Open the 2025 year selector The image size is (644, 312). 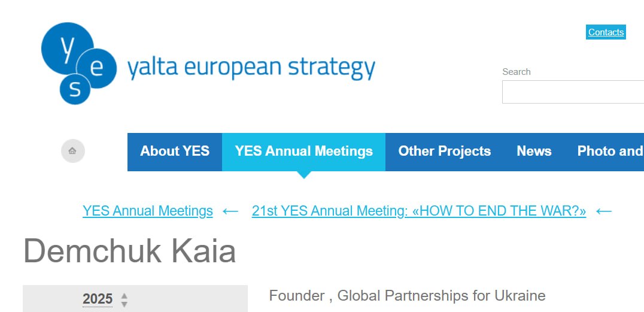[x=98, y=299]
